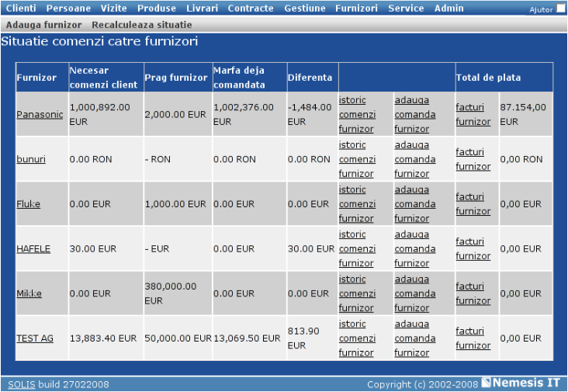568x392 pixels.
Task: View istoric comenzi furnizor for Mikke
Action: [357, 293]
